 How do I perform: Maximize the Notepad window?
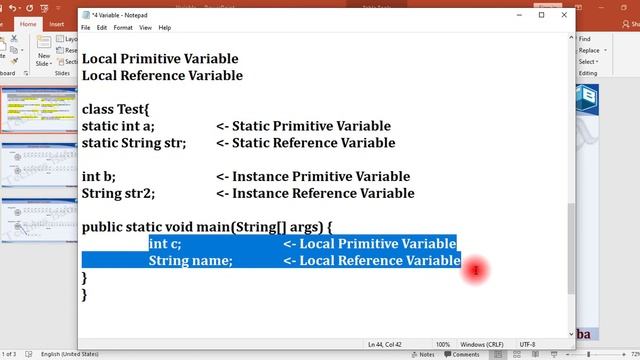tap(541, 15)
